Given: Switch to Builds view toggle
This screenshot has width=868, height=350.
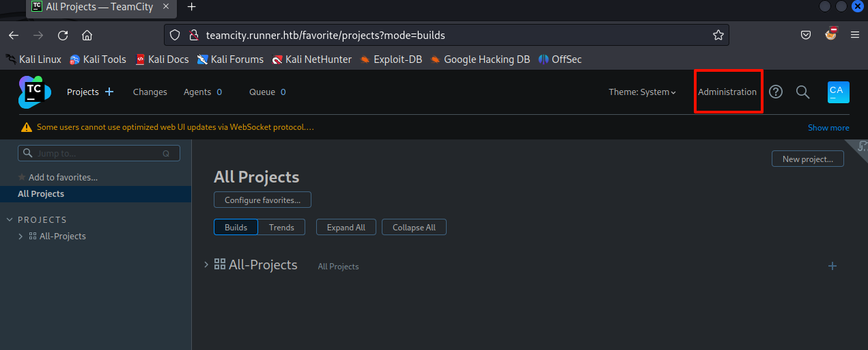Looking at the screenshot, I should (x=236, y=228).
